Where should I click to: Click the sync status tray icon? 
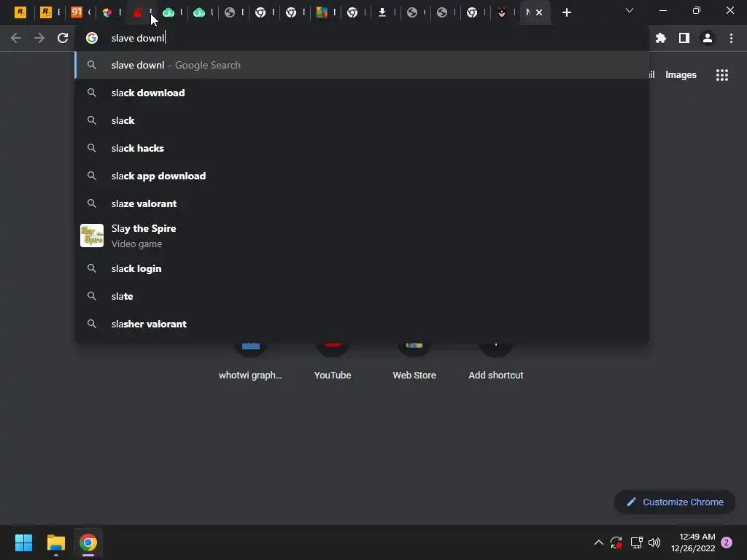tap(616, 542)
